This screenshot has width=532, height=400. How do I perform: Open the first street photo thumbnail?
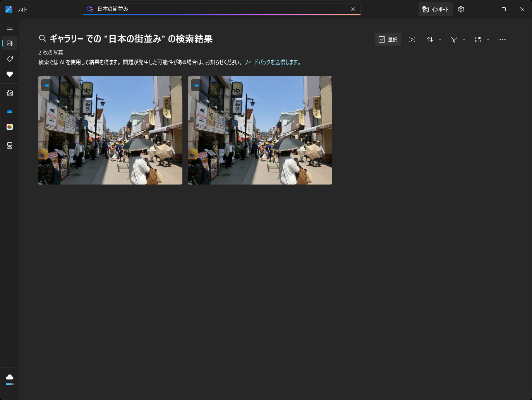pyautogui.click(x=110, y=130)
